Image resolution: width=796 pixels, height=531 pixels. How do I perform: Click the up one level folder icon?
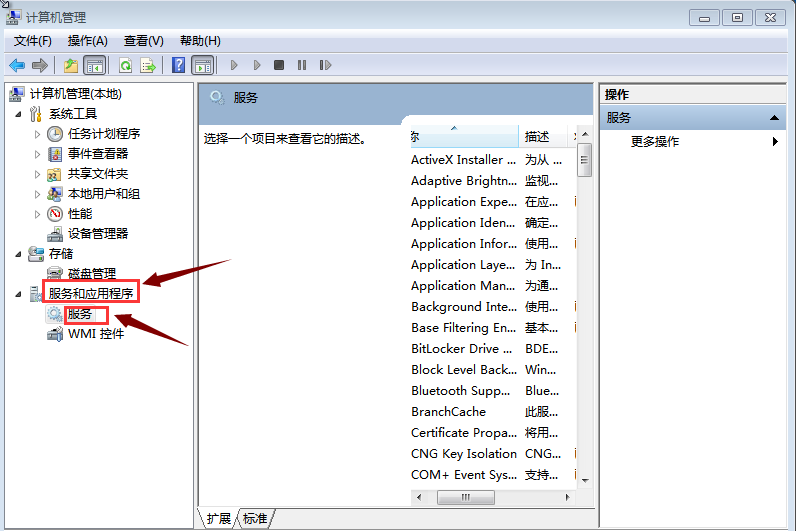pos(70,65)
